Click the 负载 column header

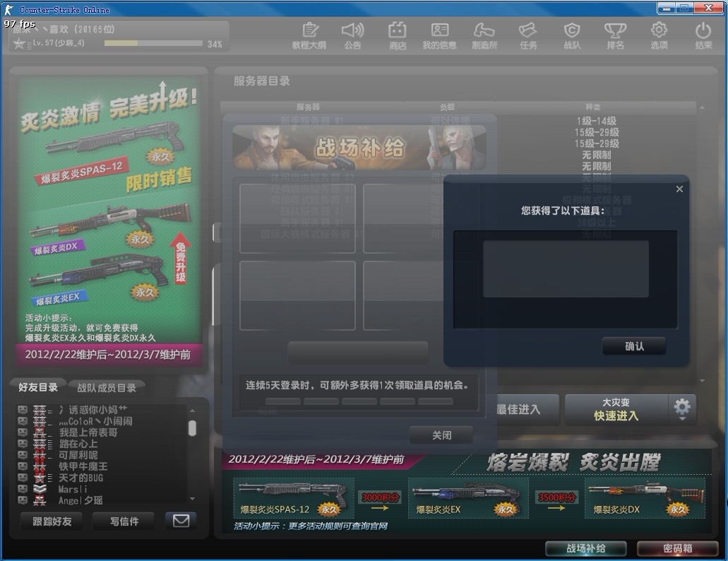tap(448, 107)
